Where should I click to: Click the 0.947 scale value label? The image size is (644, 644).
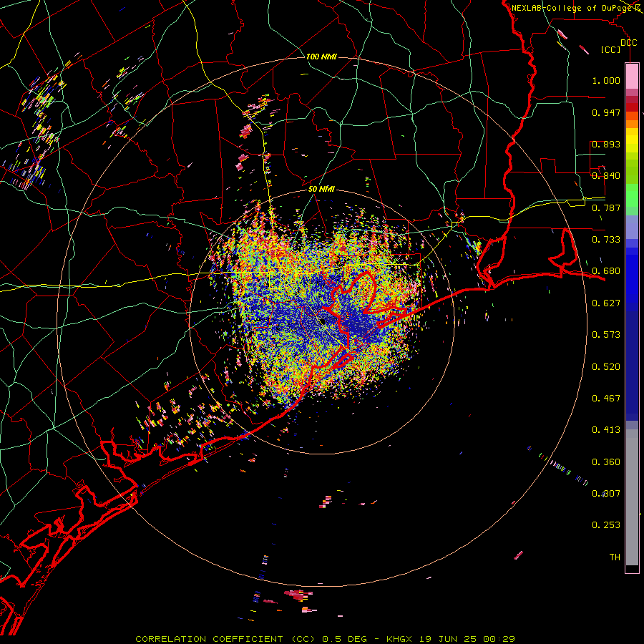point(606,112)
